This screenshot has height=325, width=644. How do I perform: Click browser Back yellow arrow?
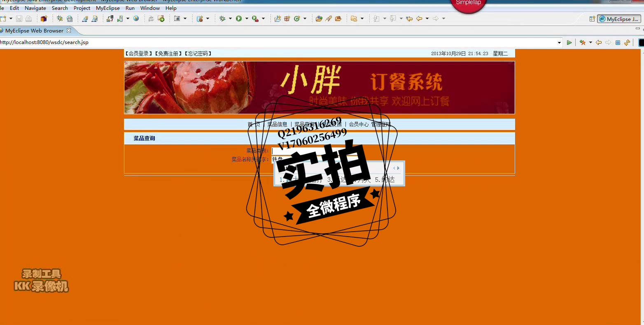(x=599, y=42)
